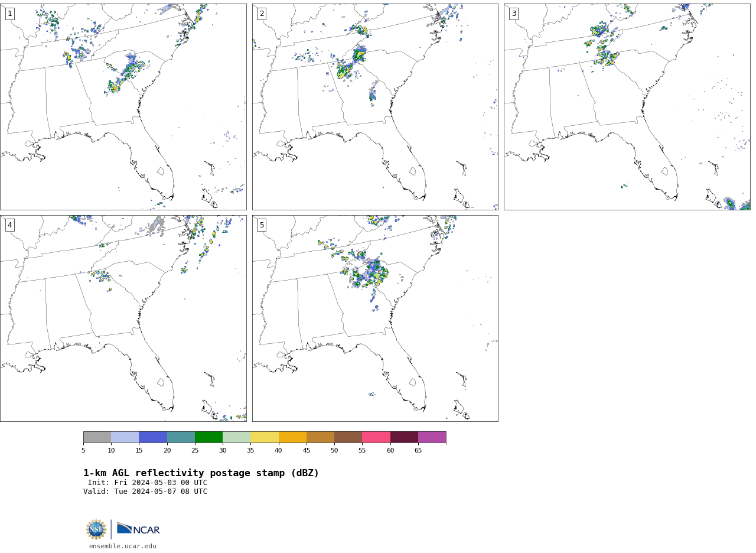Click the brown 50-55 dBZ swatch
Viewport: 756px width, 553px height.
click(x=348, y=437)
